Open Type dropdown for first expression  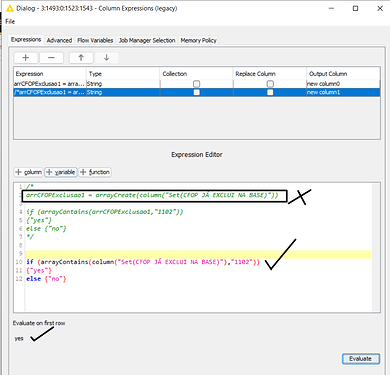(x=123, y=84)
